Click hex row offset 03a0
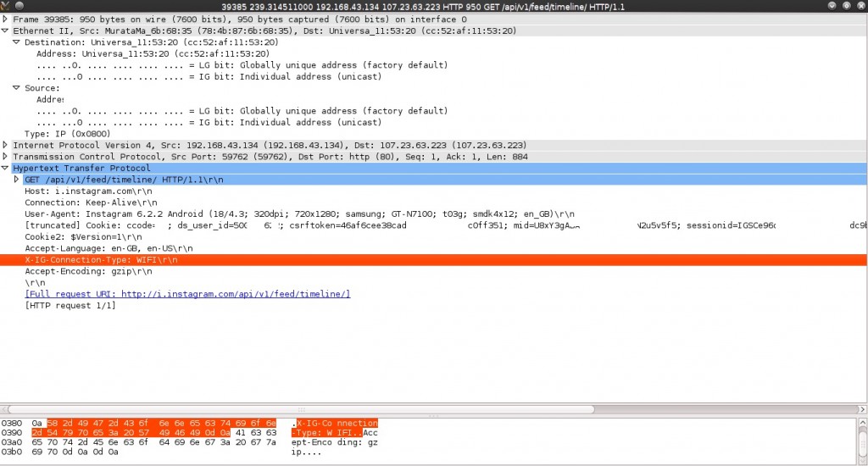 [12, 442]
